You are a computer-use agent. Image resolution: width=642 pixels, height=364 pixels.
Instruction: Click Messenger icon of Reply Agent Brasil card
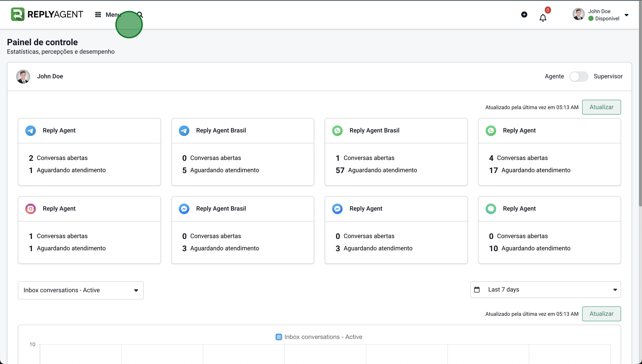[184, 209]
